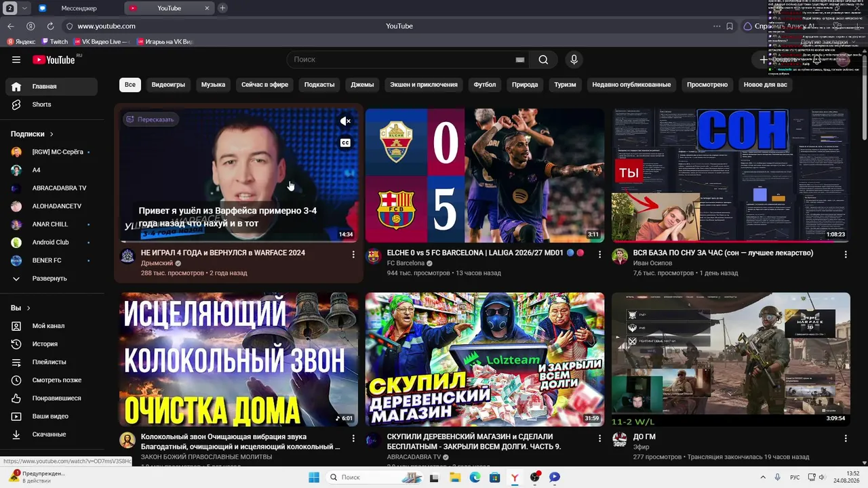This screenshot has width=868, height=488.
Task: Open options menu for Колокольный звон video
Action: coord(353,439)
